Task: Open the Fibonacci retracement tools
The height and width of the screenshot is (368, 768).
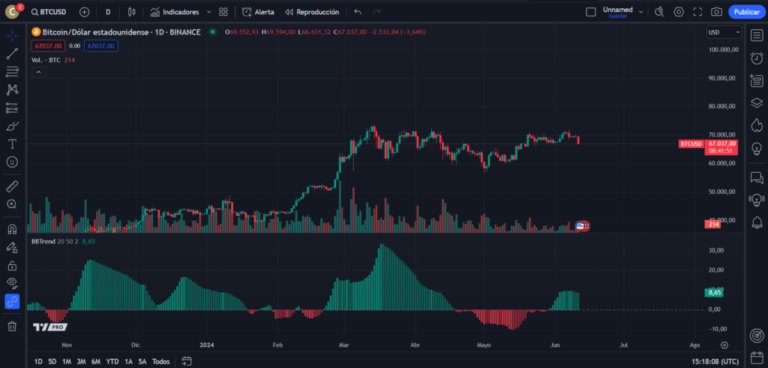Action: point(12,72)
